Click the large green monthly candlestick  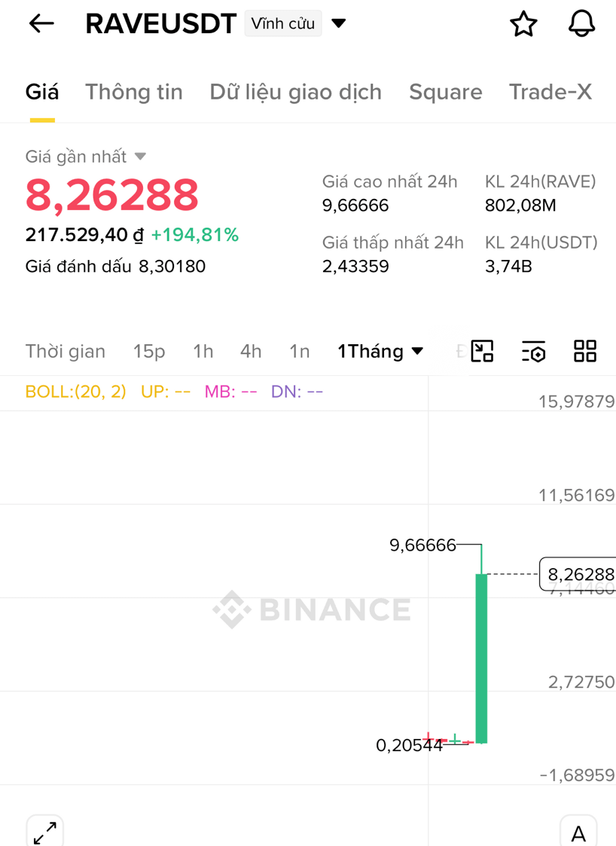point(481,658)
